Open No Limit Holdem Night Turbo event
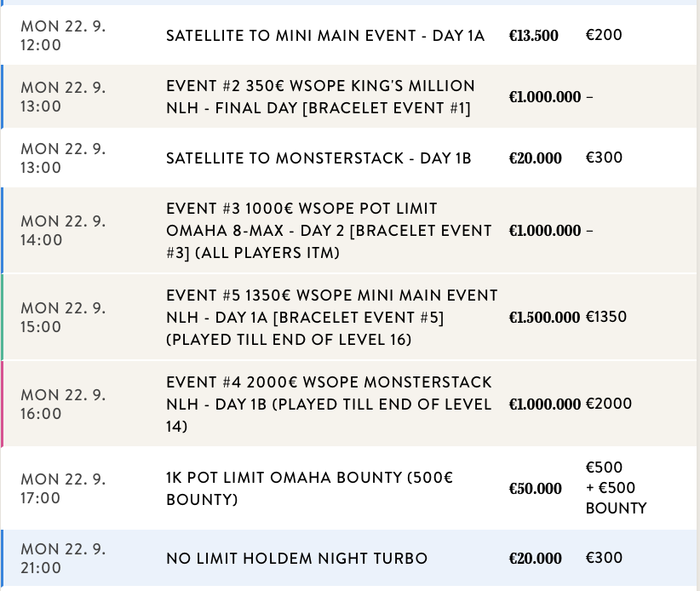 click(296, 559)
